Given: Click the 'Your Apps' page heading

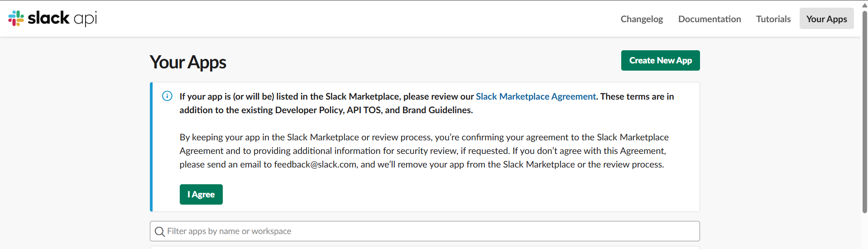Looking at the screenshot, I should pos(188,62).
